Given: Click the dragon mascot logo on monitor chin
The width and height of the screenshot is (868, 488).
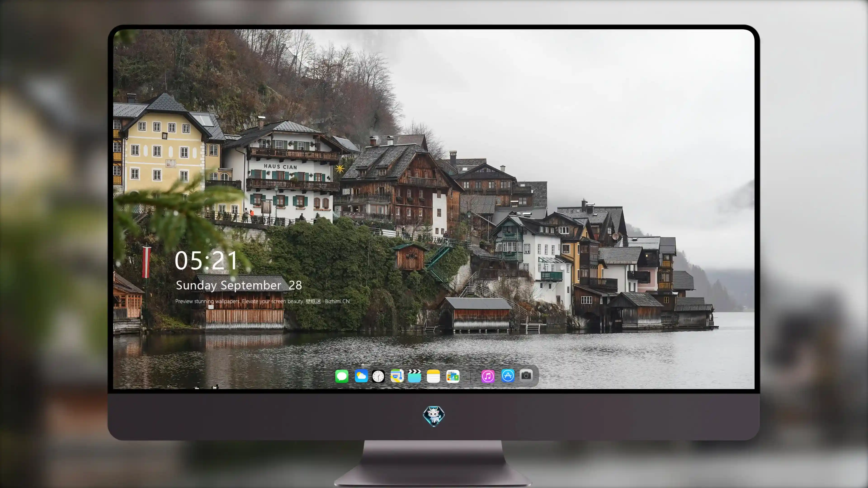Looking at the screenshot, I should [434, 416].
